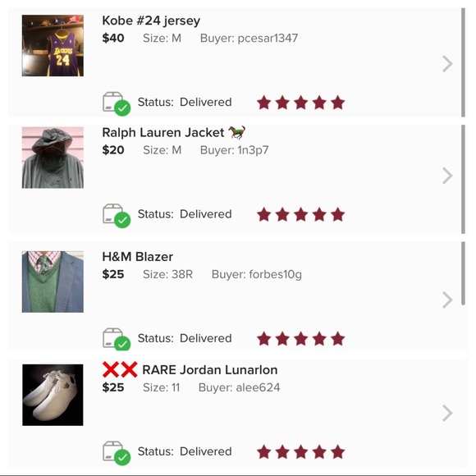Click delivered package icon for Ralph Lauren Jacket

[117, 216]
